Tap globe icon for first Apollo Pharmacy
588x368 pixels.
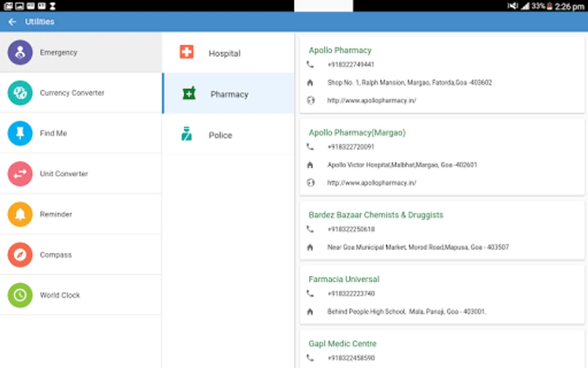(x=310, y=100)
